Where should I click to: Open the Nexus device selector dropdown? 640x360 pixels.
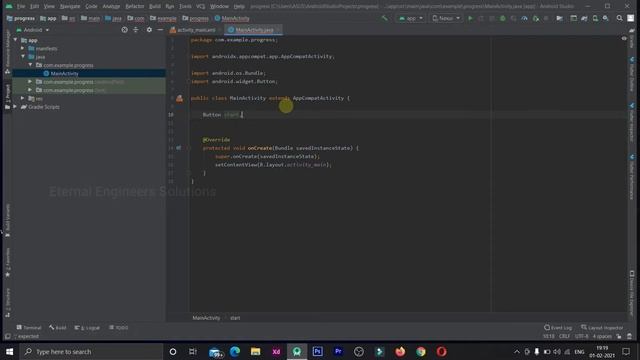(x=446, y=18)
